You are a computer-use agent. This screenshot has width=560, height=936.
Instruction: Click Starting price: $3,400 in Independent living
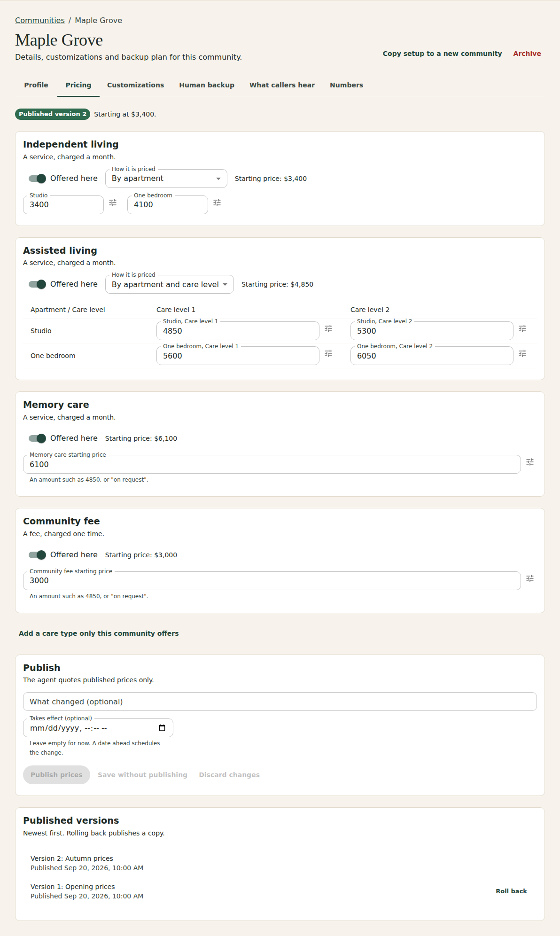tap(271, 179)
